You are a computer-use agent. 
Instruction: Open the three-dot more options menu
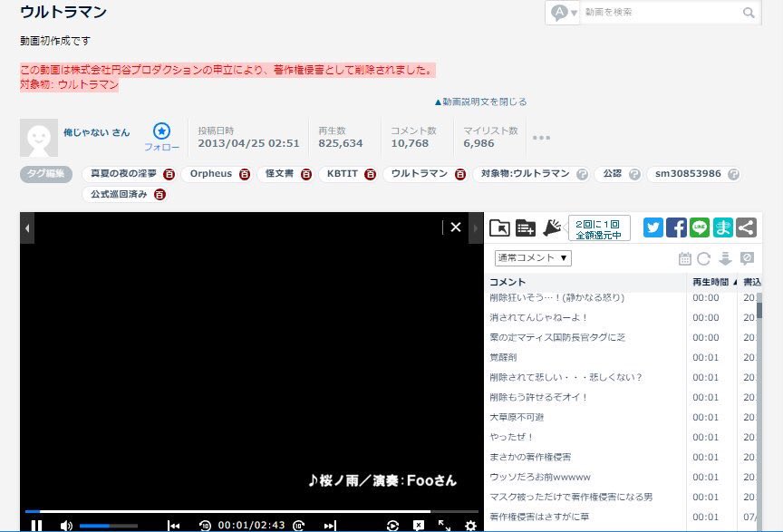541,138
